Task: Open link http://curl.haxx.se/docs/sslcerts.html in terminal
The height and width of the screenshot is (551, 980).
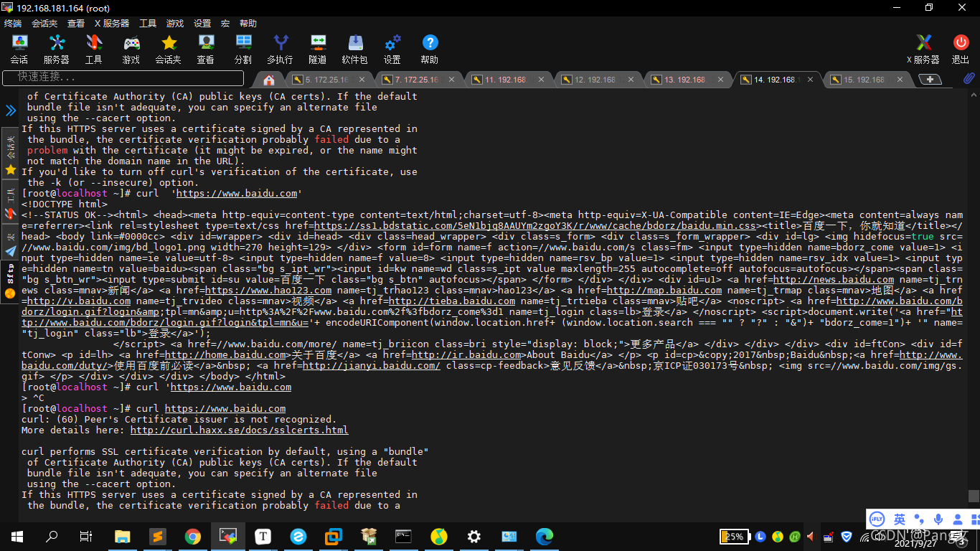Action: (240, 430)
